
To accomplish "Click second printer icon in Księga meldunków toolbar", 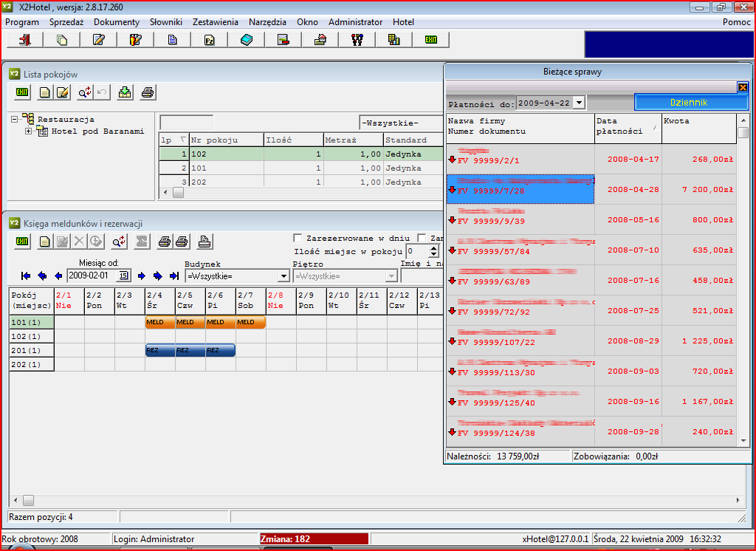I will [x=182, y=242].
